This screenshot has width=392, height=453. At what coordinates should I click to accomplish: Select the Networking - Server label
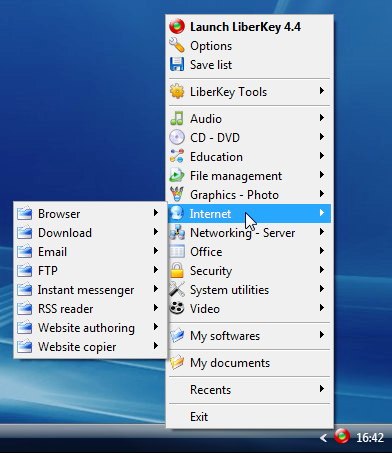pyautogui.click(x=243, y=233)
